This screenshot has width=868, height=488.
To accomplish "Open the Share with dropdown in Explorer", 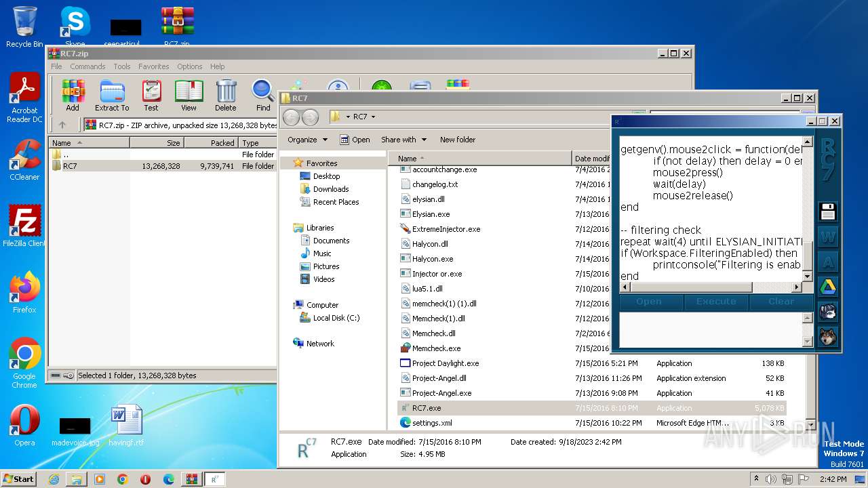I will (403, 140).
